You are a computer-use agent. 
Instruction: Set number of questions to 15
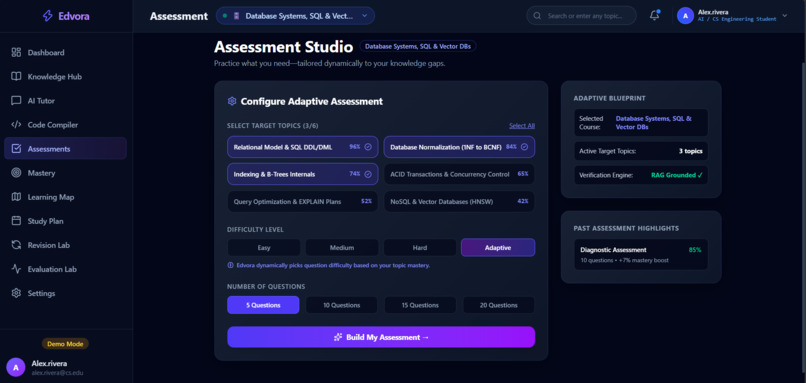coord(420,305)
